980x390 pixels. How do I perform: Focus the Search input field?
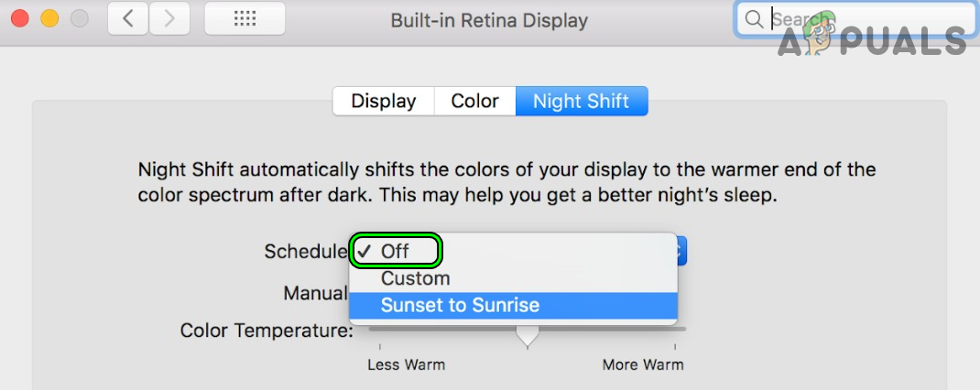[x=861, y=19]
